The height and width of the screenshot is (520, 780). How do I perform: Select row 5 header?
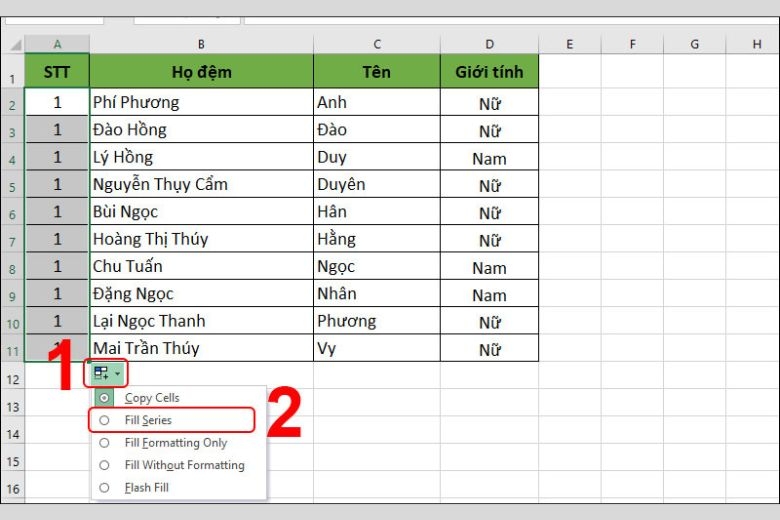tap(12, 184)
